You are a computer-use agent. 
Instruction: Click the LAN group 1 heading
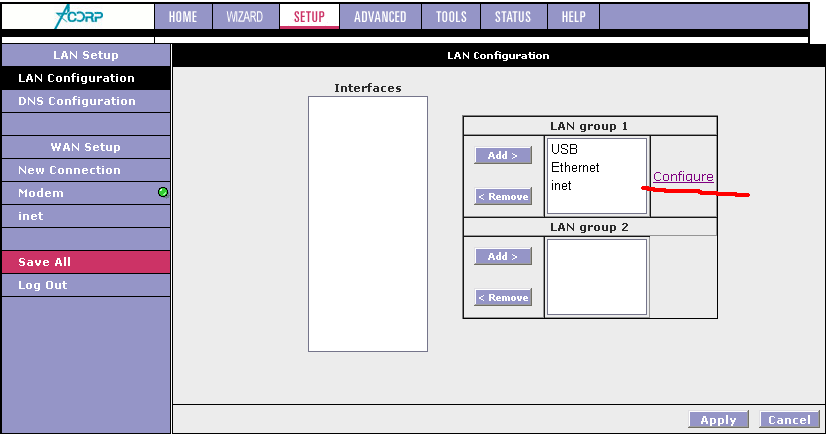tap(589, 126)
